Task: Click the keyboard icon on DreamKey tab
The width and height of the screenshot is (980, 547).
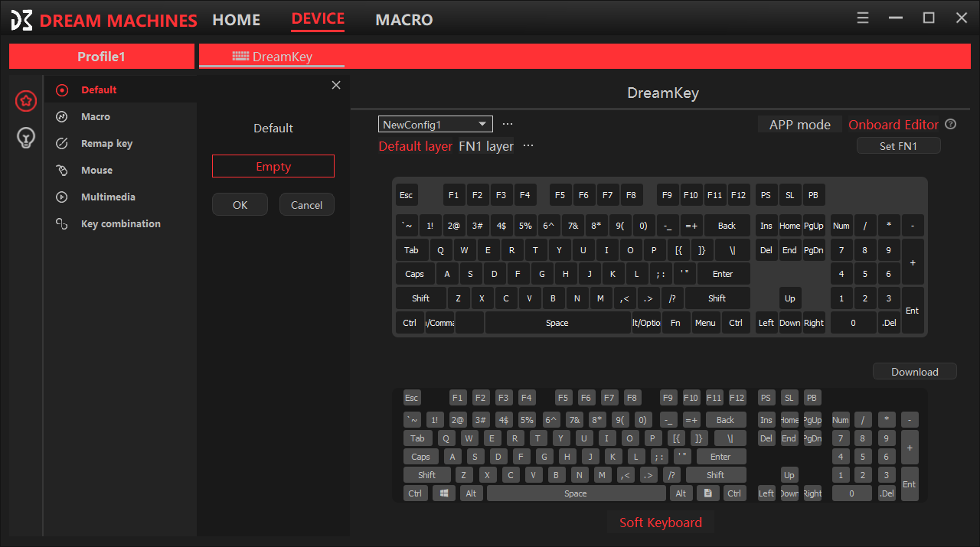Action: [x=240, y=57]
